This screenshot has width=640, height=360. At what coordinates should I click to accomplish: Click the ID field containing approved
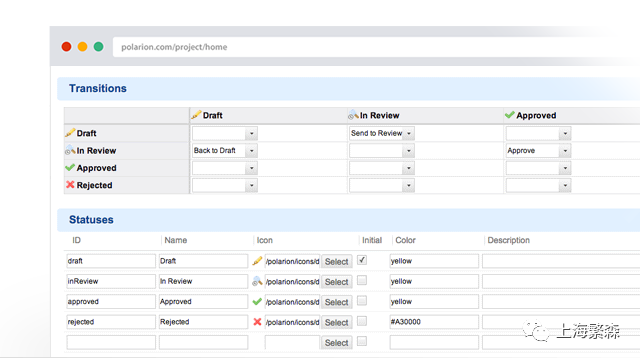(111, 302)
